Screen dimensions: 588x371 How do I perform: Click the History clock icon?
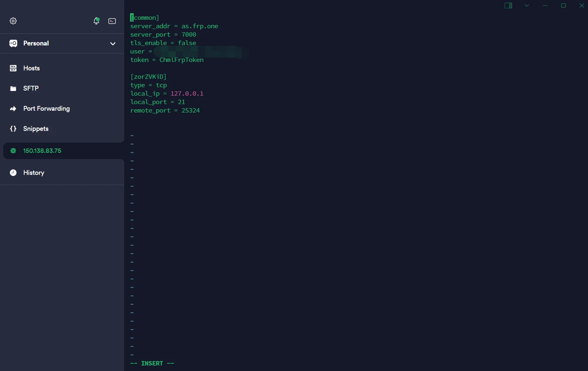coord(13,173)
